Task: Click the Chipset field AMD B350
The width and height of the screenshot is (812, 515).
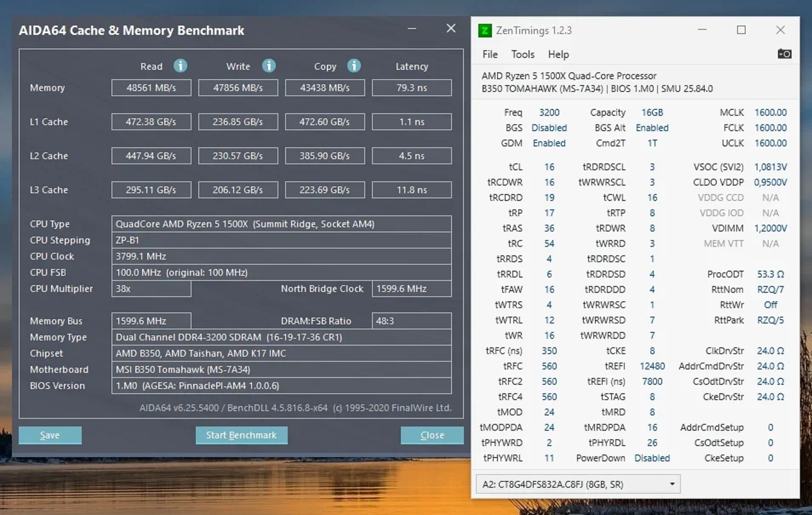Action: 281,353
